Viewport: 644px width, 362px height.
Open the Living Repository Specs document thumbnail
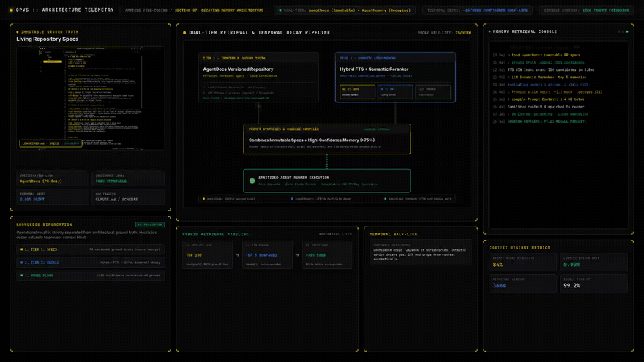90,99
